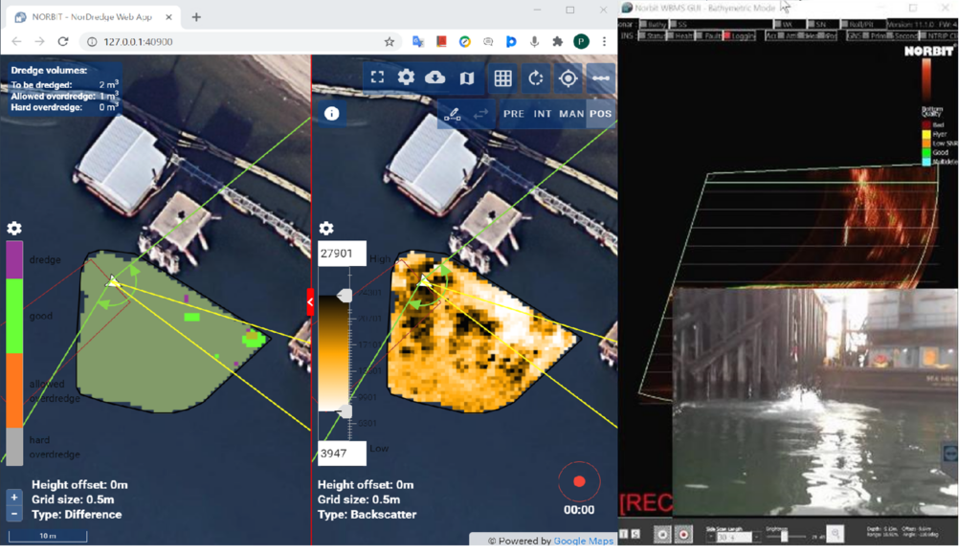Viewport: 980px width, 554px height.
Task: Collapse the left panel with red chevron
Action: click(x=309, y=302)
